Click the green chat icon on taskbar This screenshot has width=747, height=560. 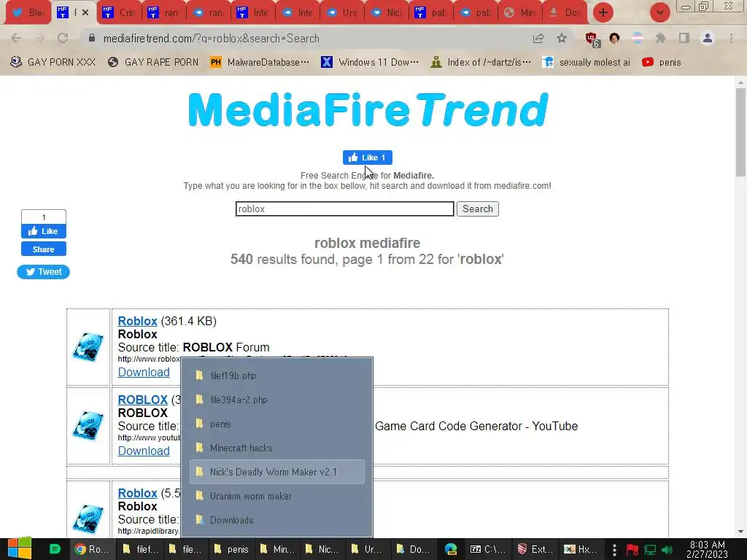tap(55, 549)
